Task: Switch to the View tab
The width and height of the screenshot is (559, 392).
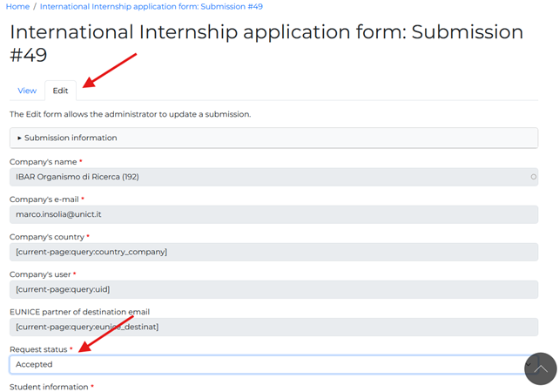Action: point(27,91)
